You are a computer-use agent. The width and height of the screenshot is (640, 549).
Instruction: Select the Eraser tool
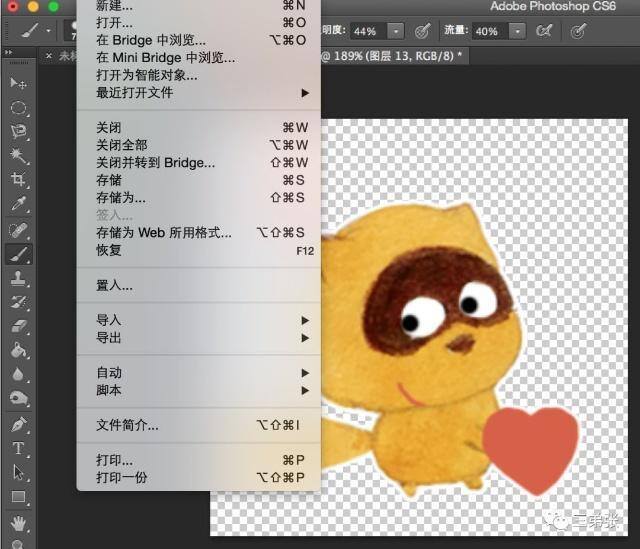coord(18,326)
